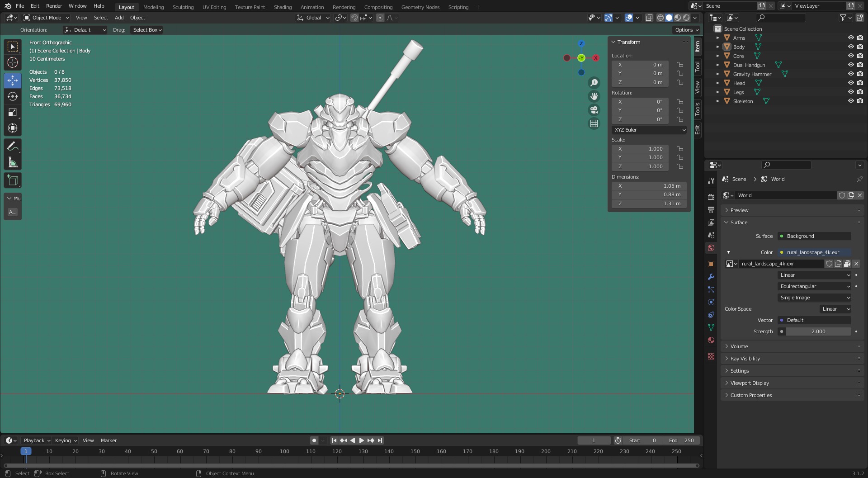Toggle the camera view icon
Screen dimensions: 868x478
pos(594,110)
